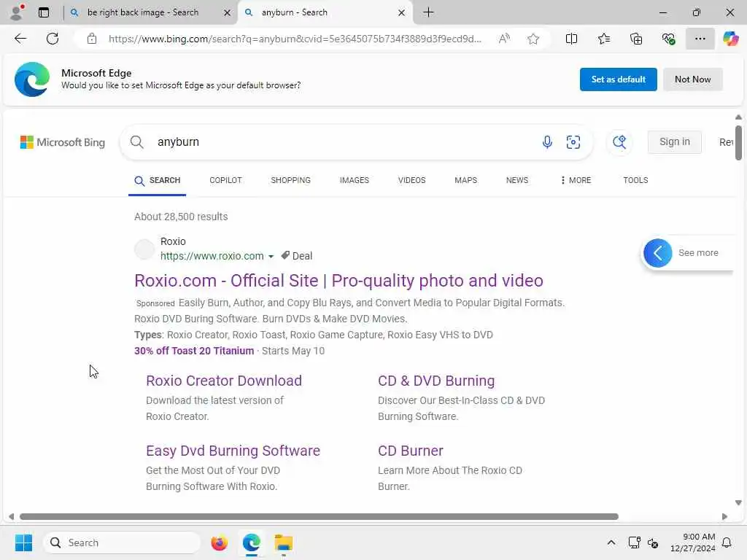Switch to COPILOT tab
The width and height of the screenshot is (747, 560).
point(225,180)
